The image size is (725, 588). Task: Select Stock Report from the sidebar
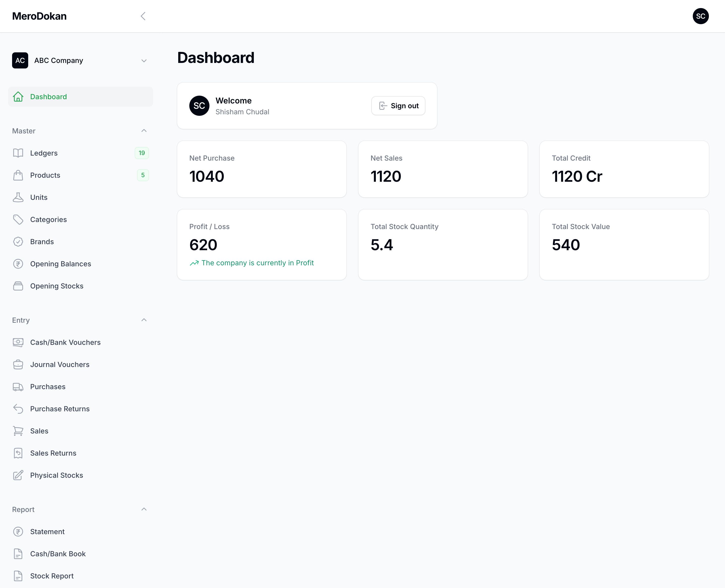tap(52, 576)
